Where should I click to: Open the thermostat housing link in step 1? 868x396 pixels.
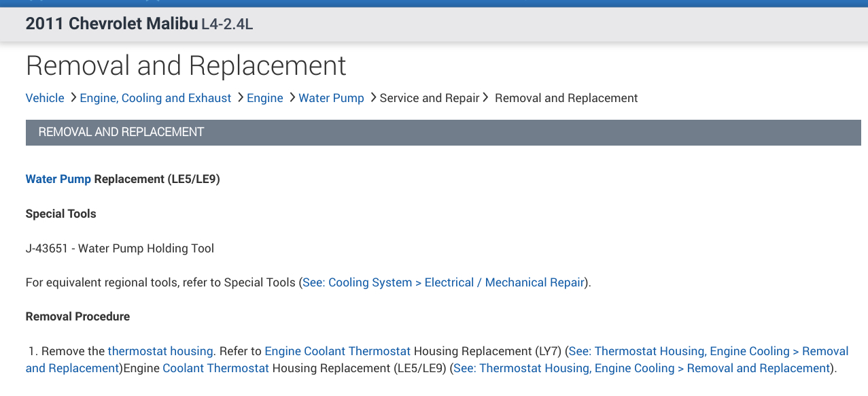pyautogui.click(x=160, y=351)
